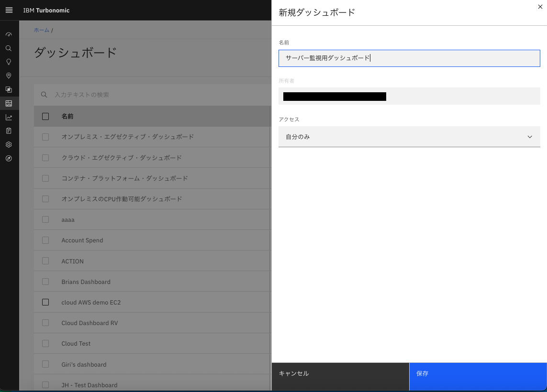Image resolution: width=547 pixels, height=392 pixels.
Task: Open the hamburger navigation menu
Action: tap(9, 10)
